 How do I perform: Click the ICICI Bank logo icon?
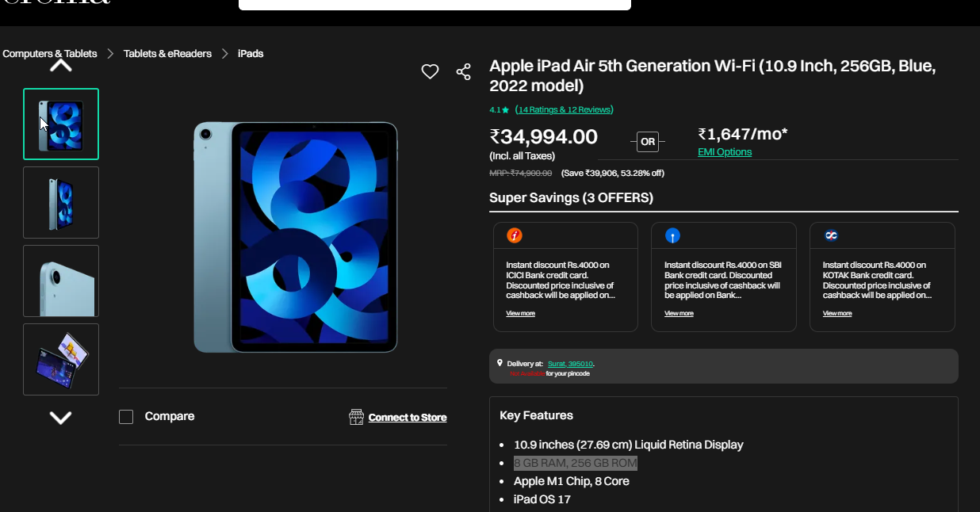point(515,235)
